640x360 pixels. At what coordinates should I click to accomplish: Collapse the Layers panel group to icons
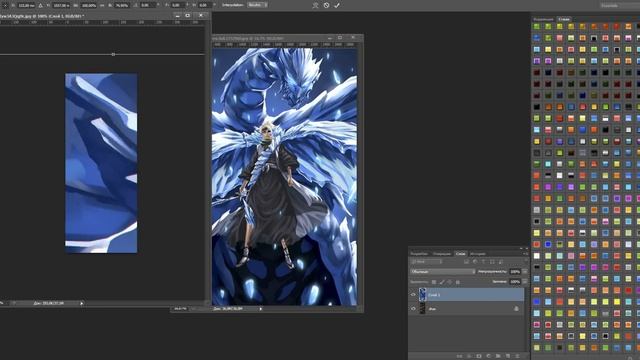pos(521,248)
